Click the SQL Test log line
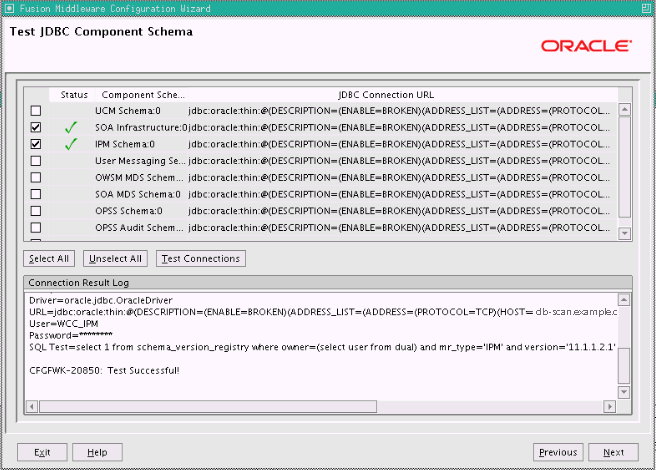Screen dimensions: 656x470 tap(322, 347)
